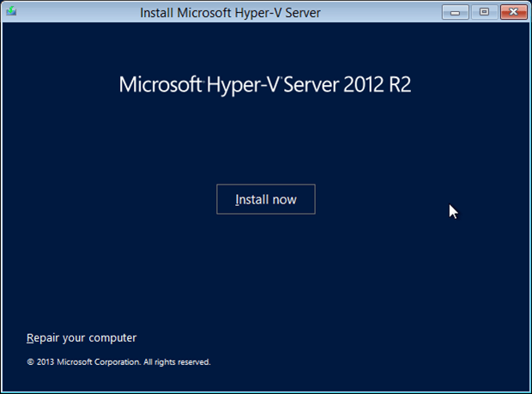
Task: Open the setup icon system menu
Action: [9, 12]
